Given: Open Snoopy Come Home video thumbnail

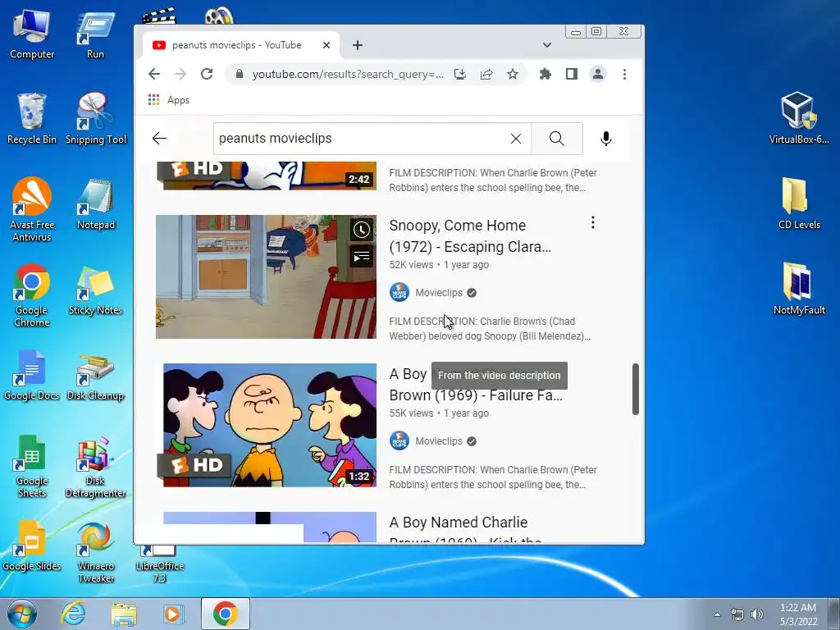Looking at the screenshot, I should [x=266, y=276].
